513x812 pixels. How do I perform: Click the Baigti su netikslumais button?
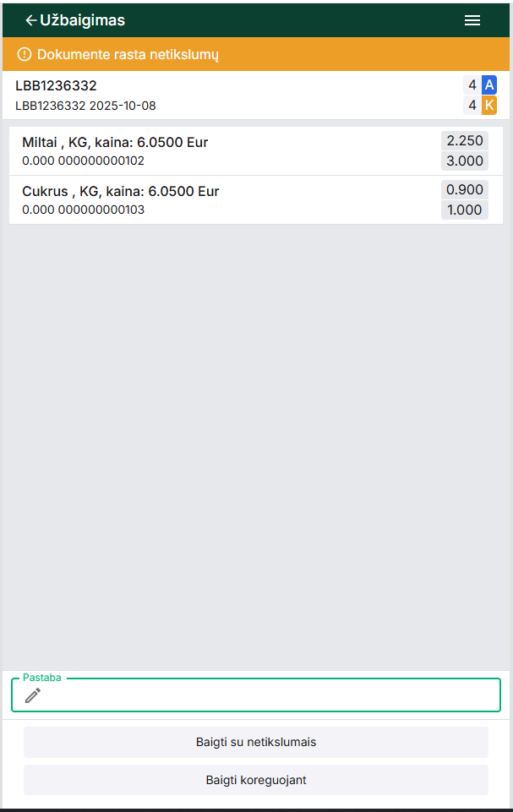point(256,742)
